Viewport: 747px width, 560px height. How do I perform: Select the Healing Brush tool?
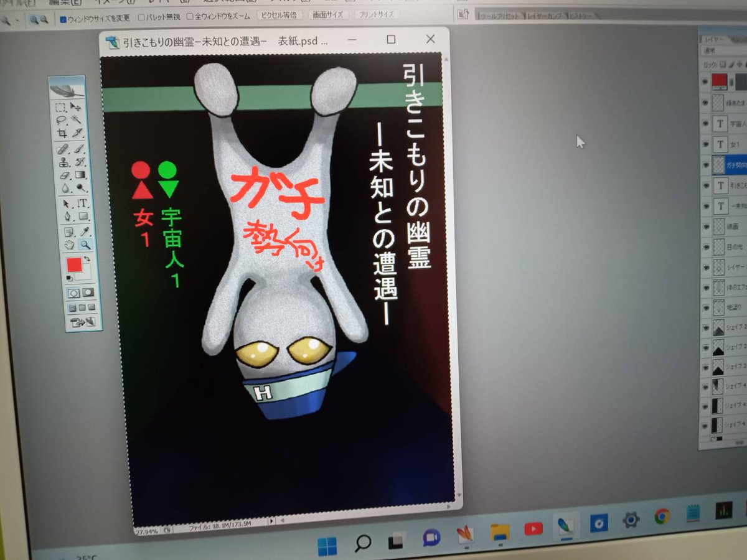(x=62, y=151)
